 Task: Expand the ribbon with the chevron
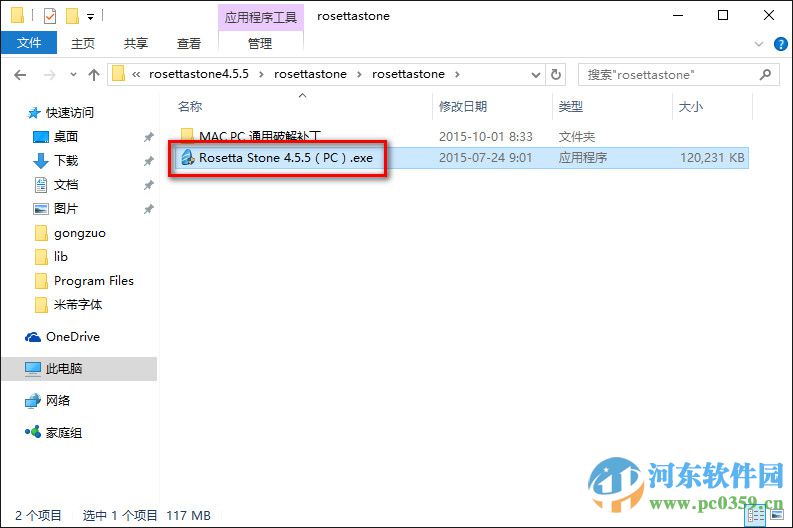coord(759,44)
